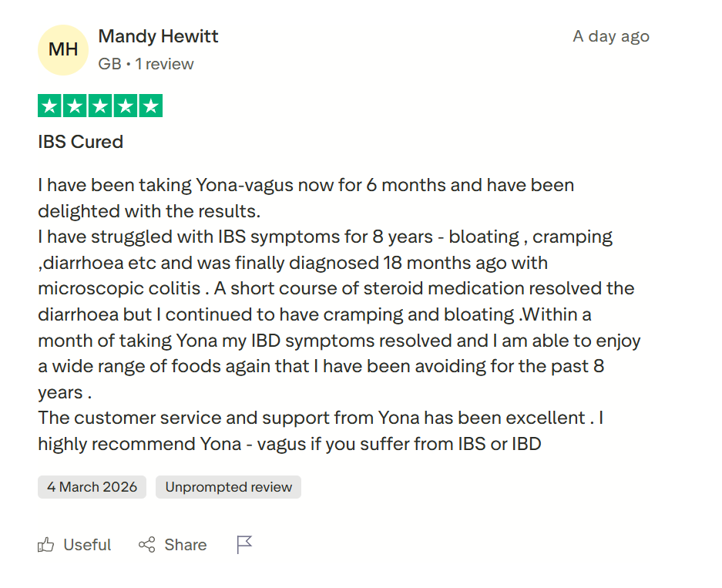722x588 pixels.
Task: Click the third green rating star
Action: 100,106
